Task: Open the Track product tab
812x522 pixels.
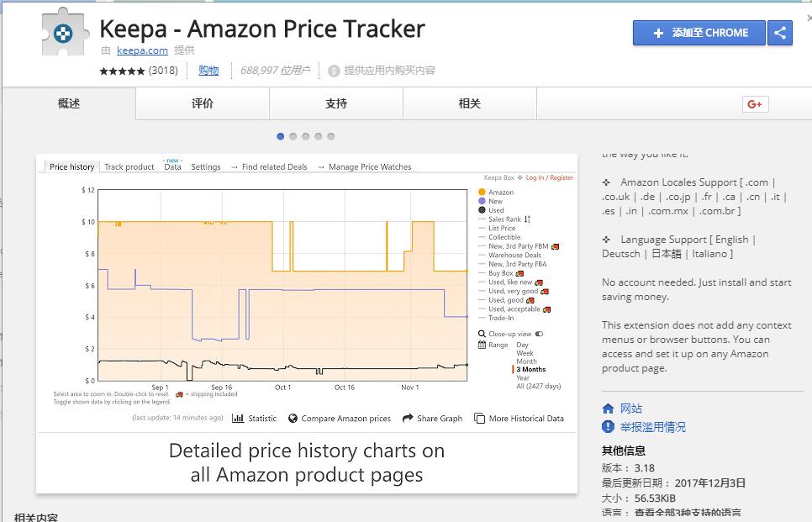Action: coord(129,167)
